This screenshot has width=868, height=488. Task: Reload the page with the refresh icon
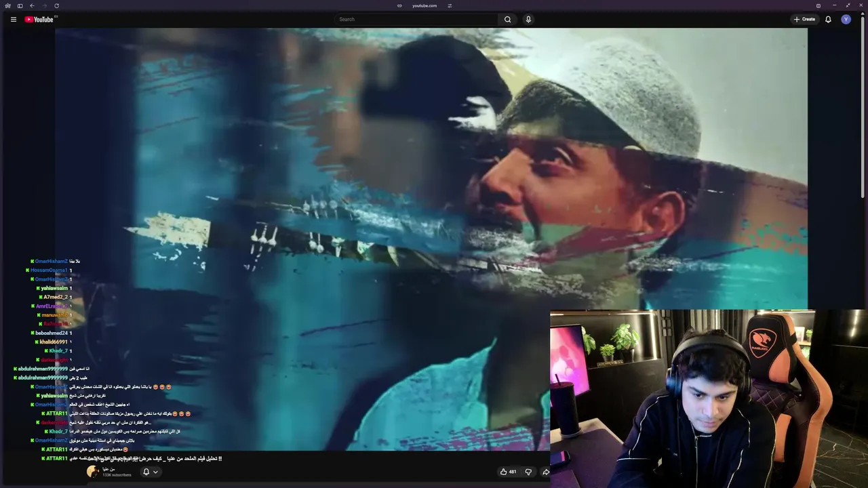coord(56,5)
